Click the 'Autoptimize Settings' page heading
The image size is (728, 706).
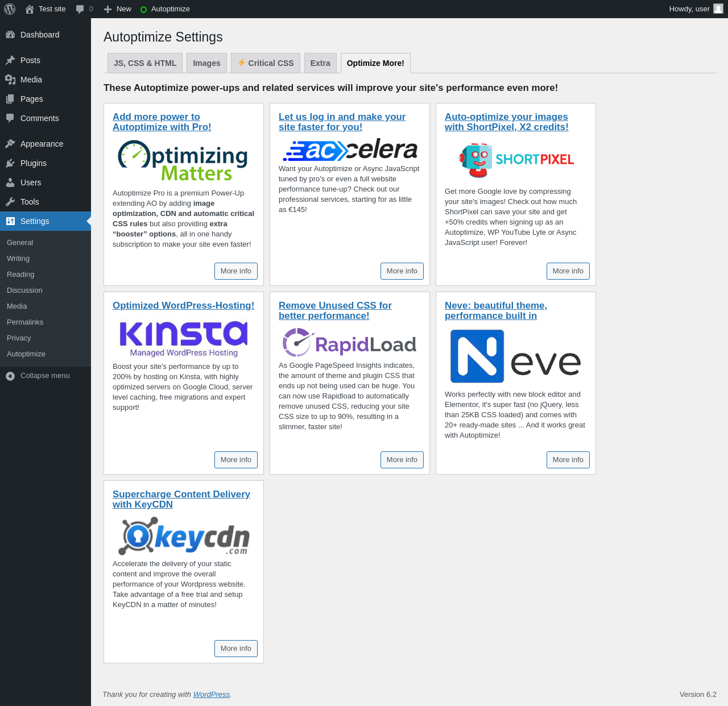(163, 37)
